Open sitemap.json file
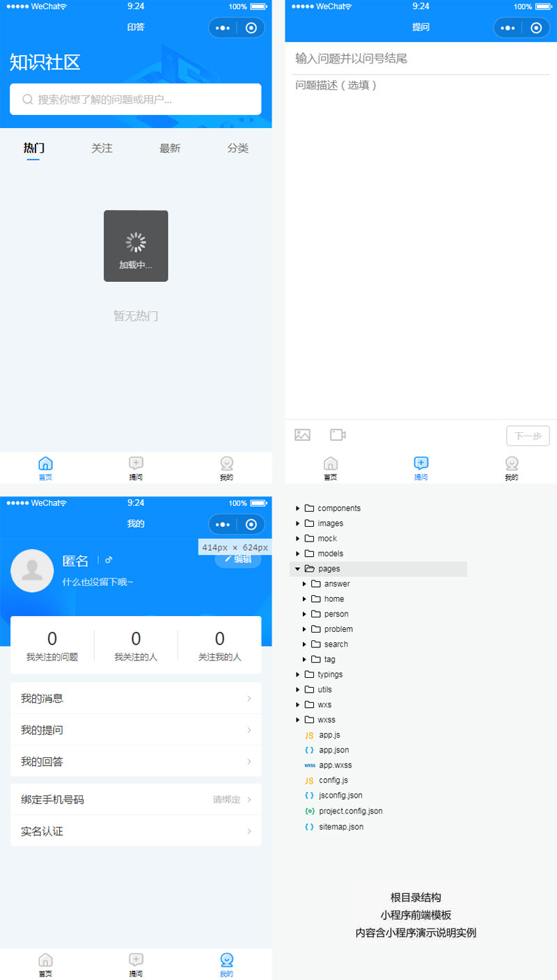557x980 pixels. click(x=334, y=827)
